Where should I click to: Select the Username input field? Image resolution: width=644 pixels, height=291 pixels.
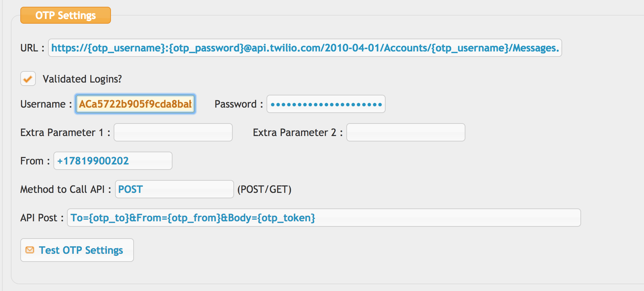click(x=135, y=104)
